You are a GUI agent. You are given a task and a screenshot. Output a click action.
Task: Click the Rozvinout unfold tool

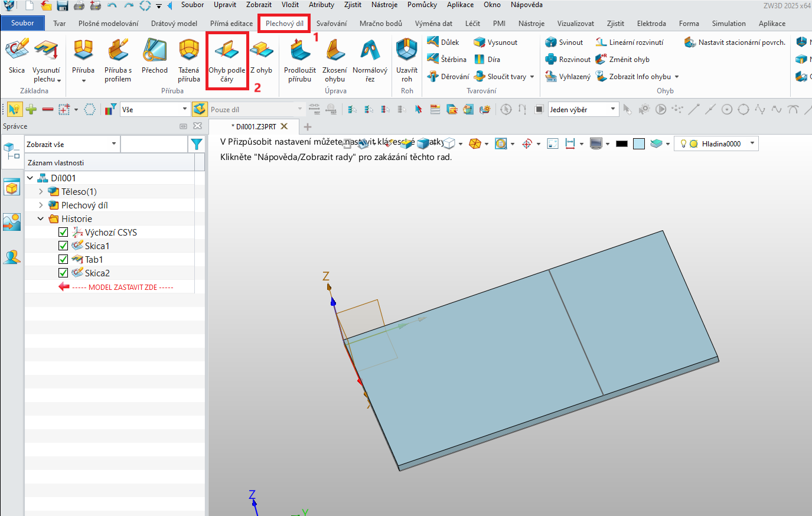568,60
